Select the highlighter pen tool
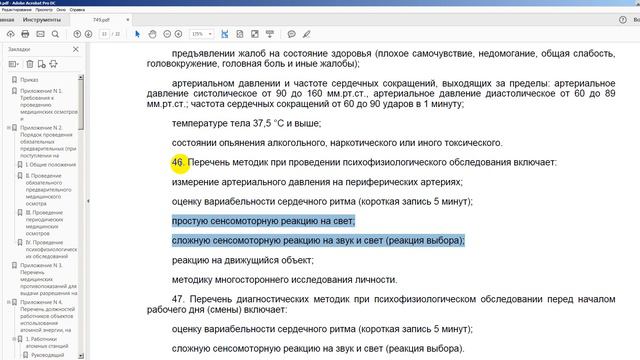Viewport: 640px width, 360px height. pos(307,34)
